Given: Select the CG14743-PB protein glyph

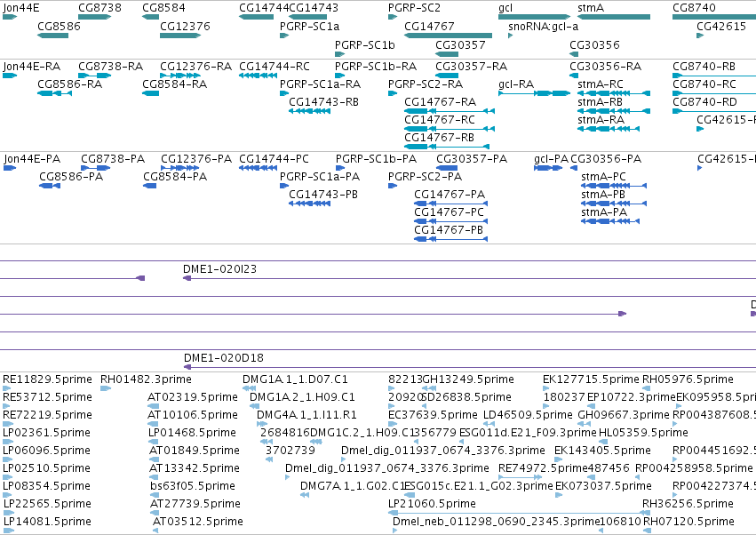Looking at the screenshot, I should [309, 204].
